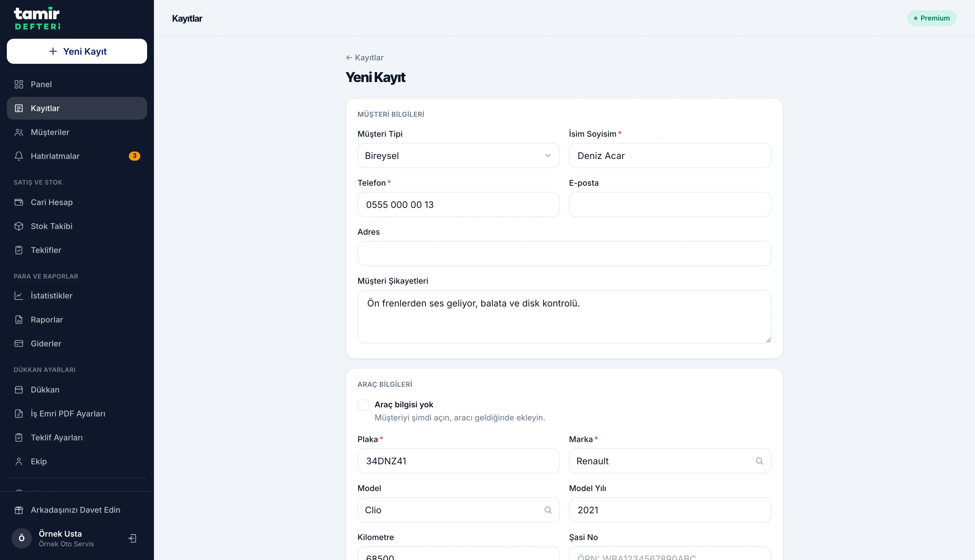Viewport: 975px width, 560px height.
Task: Click the Müşteri Şikayetleri text area
Action: [564, 316]
